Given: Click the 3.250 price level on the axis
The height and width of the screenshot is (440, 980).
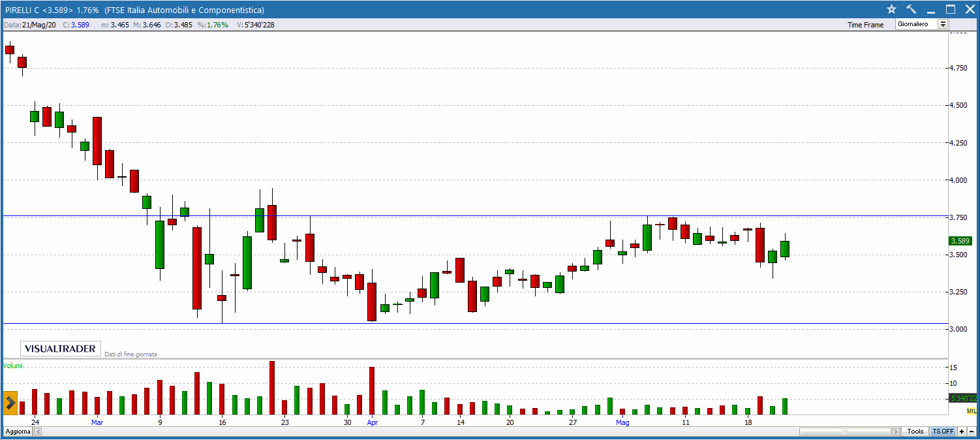Looking at the screenshot, I should (x=958, y=292).
